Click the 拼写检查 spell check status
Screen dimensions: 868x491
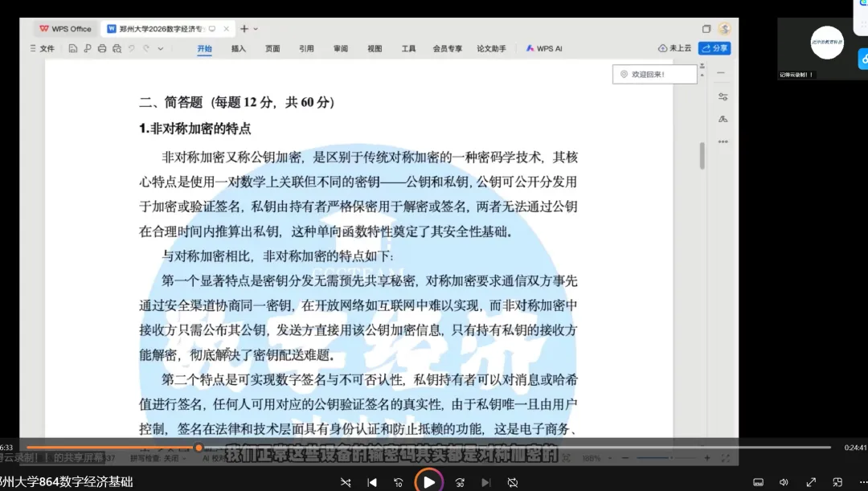pos(158,458)
